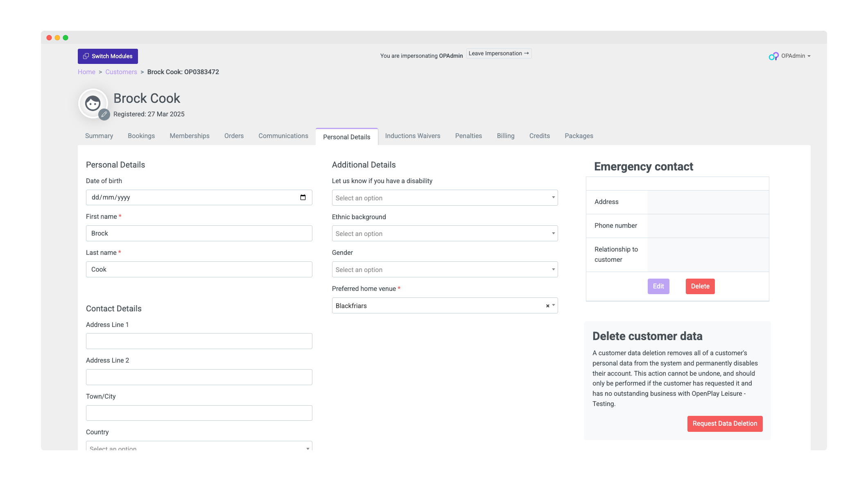Click the 'Relationship to customer' row label
Viewport: 868px width, 481px height.
(616, 254)
